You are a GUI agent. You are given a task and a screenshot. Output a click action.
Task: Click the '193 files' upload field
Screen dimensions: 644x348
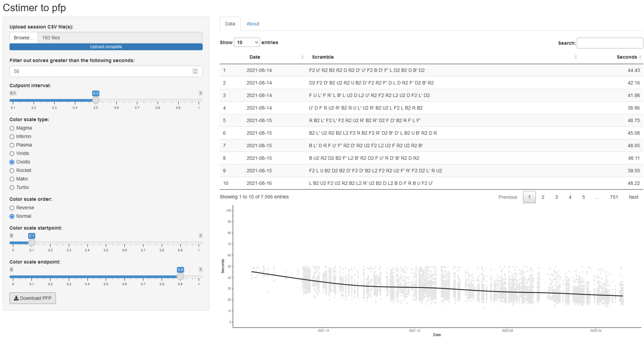pyautogui.click(x=120, y=37)
